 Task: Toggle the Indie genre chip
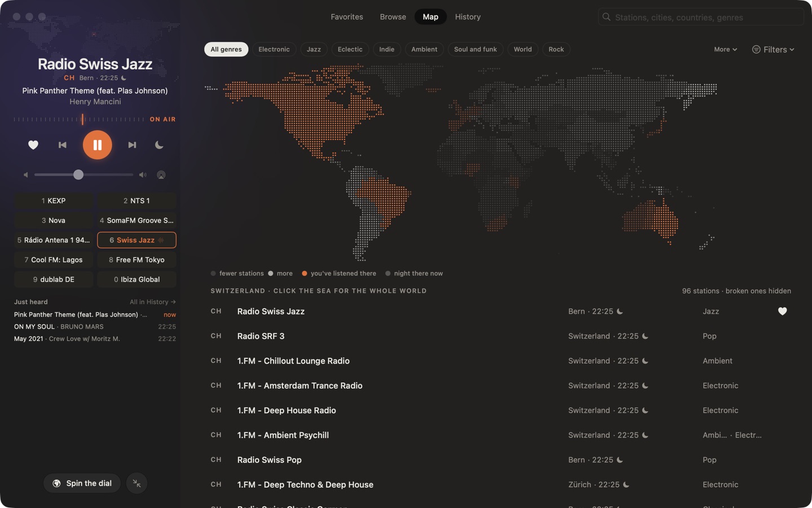coord(387,49)
